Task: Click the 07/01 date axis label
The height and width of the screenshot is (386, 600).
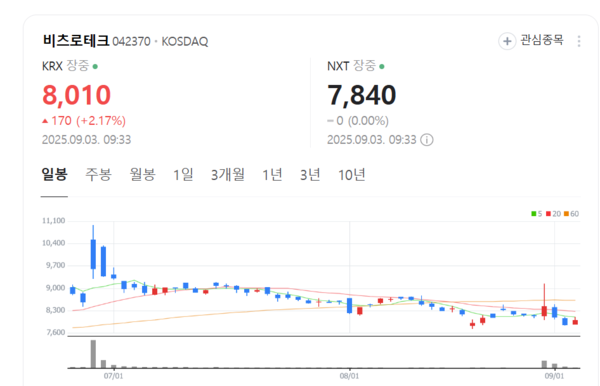Action: pos(114,376)
